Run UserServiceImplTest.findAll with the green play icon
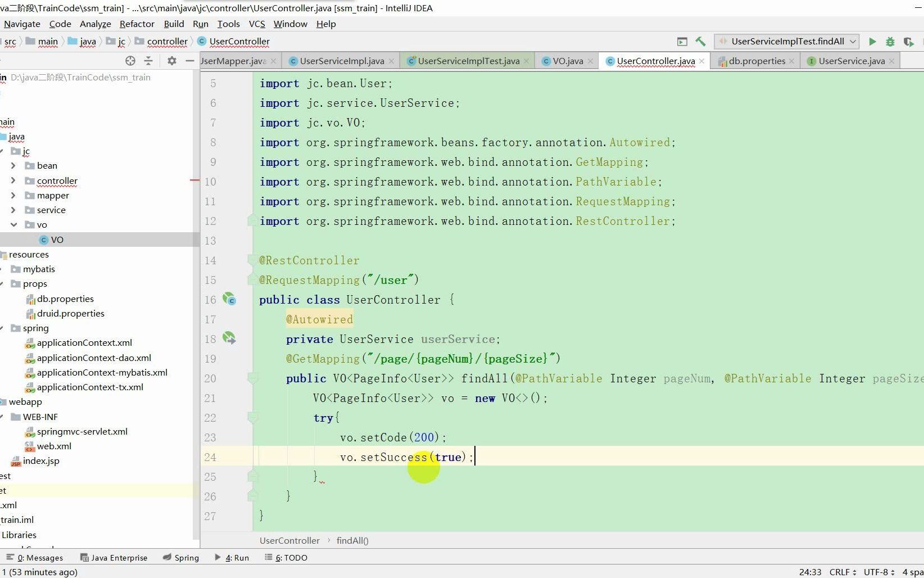 [x=872, y=42]
